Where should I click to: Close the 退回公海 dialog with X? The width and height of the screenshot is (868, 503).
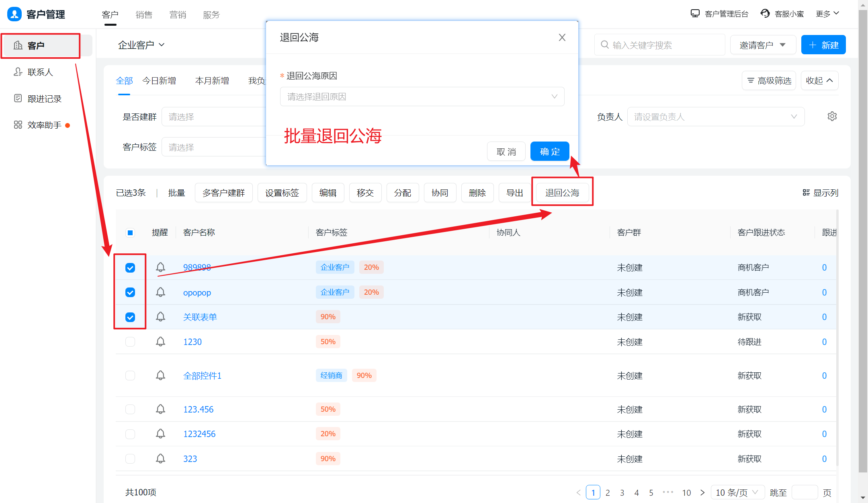[x=562, y=37]
